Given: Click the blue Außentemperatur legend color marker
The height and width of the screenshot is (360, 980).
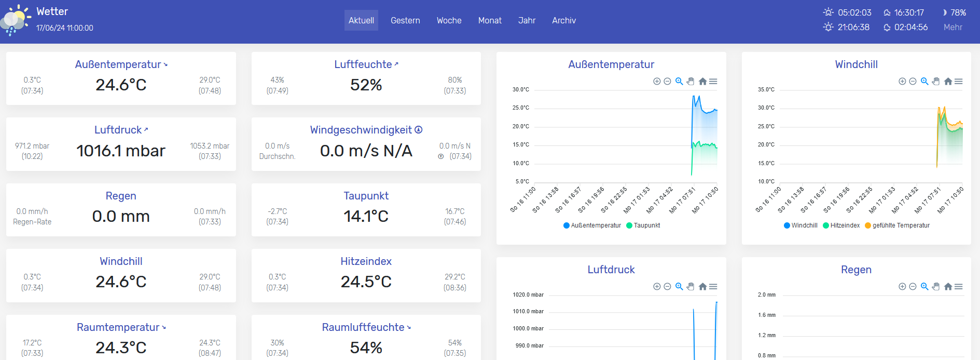Looking at the screenshot, I should point(567,225).
